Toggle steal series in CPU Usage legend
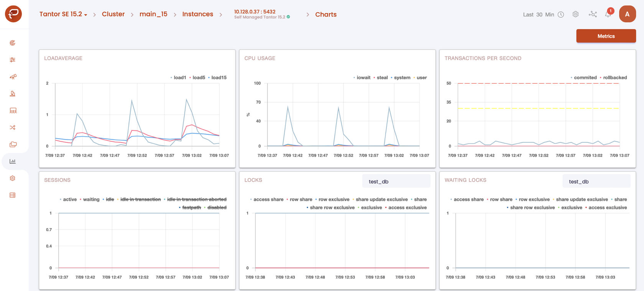 pyautogui.click(x=381, y=78)
